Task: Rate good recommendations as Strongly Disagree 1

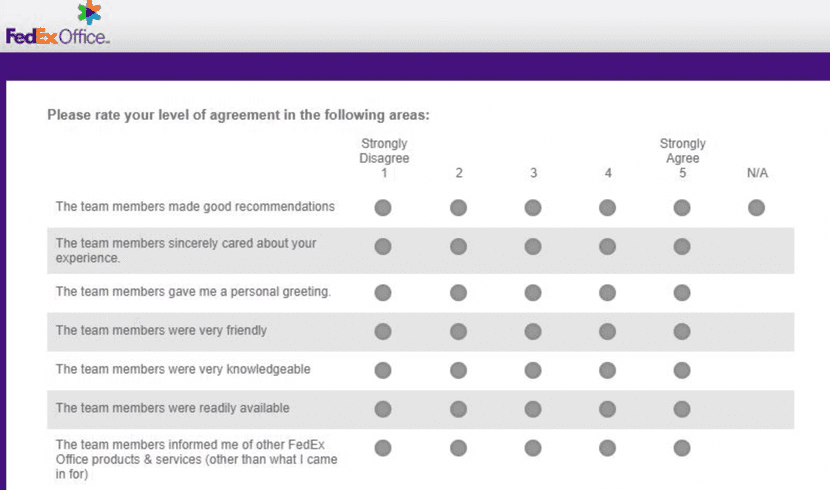Action: [383, 208]
